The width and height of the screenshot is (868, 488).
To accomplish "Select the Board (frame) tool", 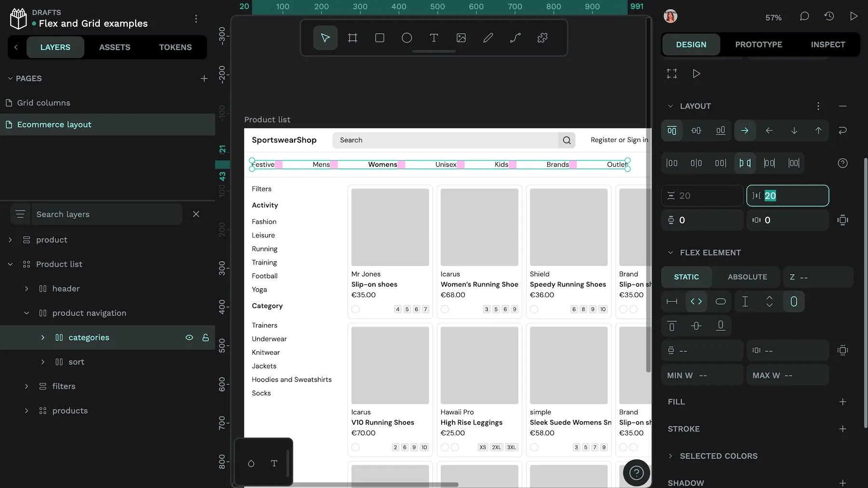I will point(353,38).
